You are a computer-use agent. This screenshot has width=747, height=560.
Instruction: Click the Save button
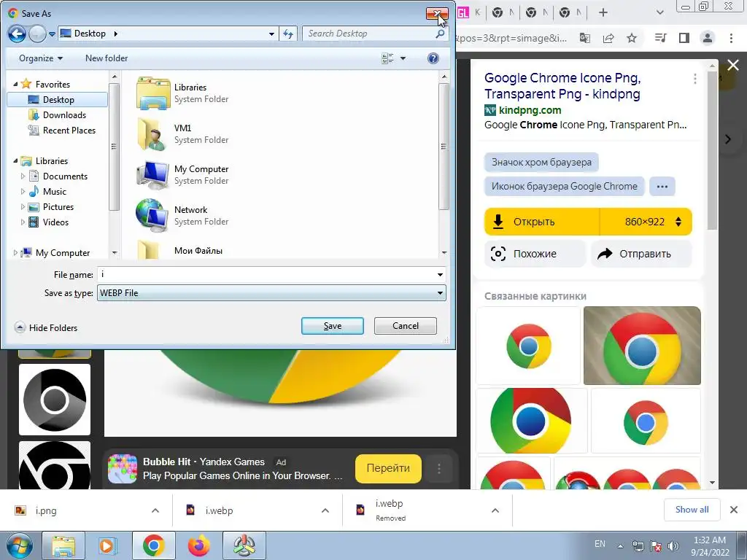click(333, 326)
